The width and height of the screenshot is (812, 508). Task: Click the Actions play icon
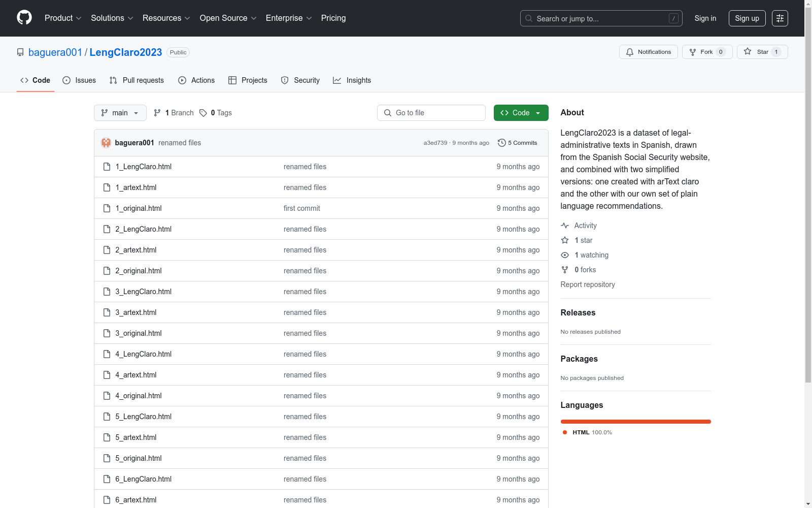point(182,80)
